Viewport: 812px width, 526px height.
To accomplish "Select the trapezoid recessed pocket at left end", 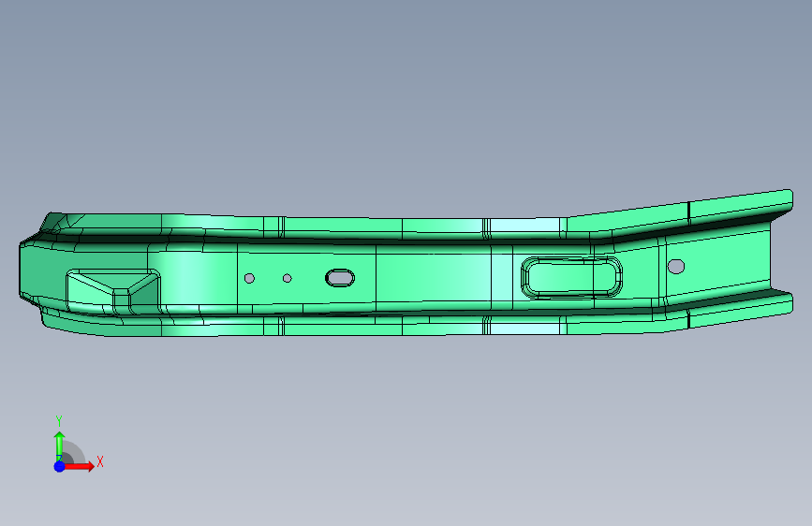I will [113, 292].
